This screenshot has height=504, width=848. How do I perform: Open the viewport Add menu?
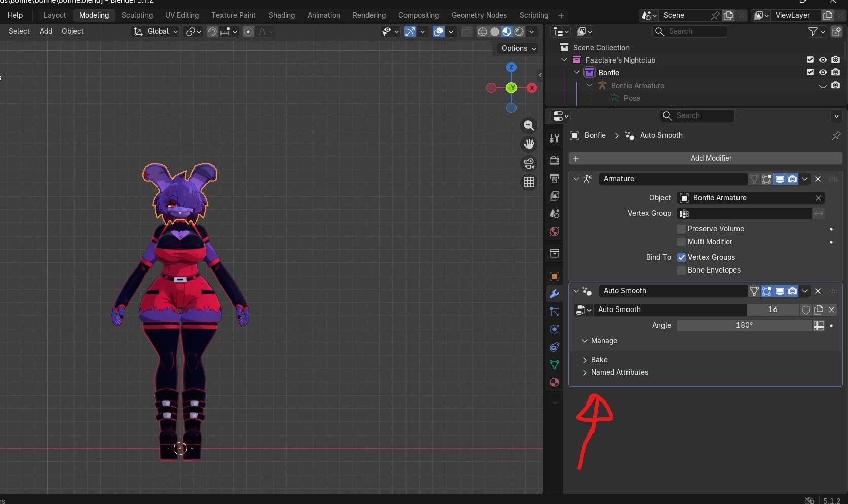pyautogui.click(x=46, y=31)
